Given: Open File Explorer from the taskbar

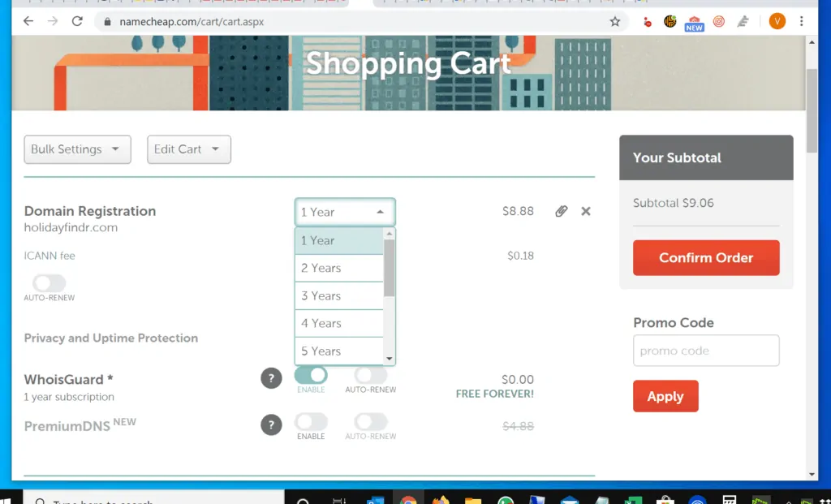Looking at the screenshot, I should (473, 499).
